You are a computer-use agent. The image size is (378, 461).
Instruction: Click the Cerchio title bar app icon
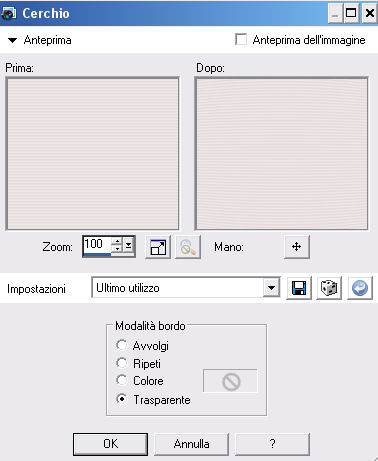pos(9,13)
